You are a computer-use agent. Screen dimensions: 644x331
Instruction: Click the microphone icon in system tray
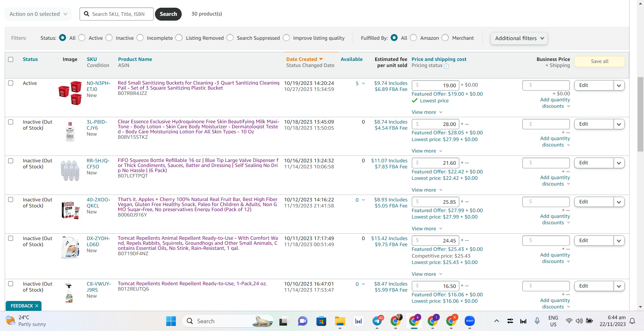[537, 321]
